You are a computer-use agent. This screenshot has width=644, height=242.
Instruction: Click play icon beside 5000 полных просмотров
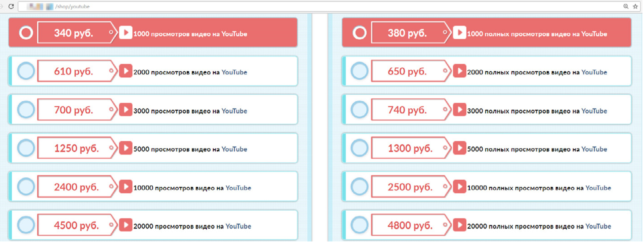tap(460, 148)
